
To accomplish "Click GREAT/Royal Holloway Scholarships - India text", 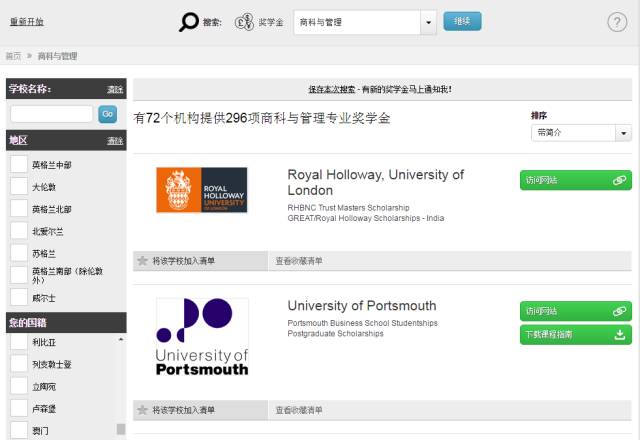I will (366, 218).
